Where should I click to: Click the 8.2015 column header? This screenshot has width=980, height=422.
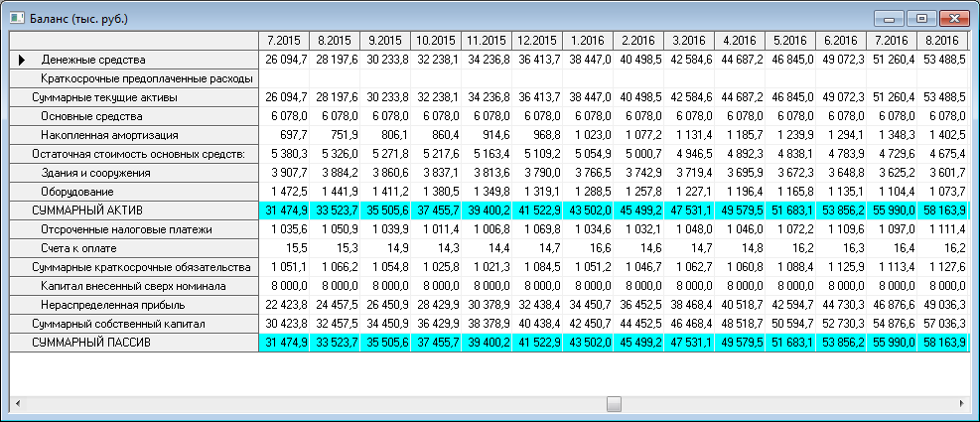[335, 41]
